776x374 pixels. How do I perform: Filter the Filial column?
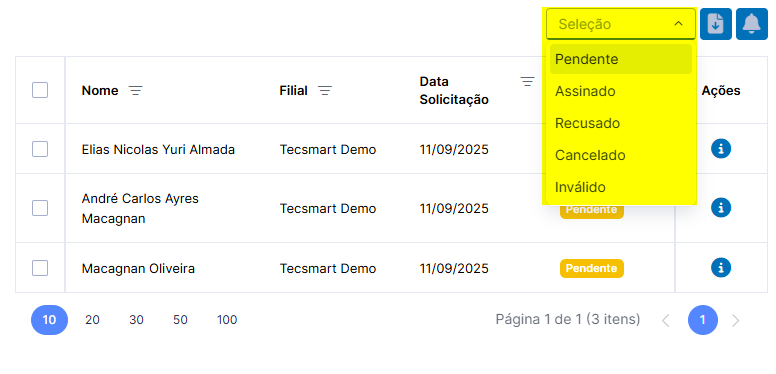coord(325,91)
